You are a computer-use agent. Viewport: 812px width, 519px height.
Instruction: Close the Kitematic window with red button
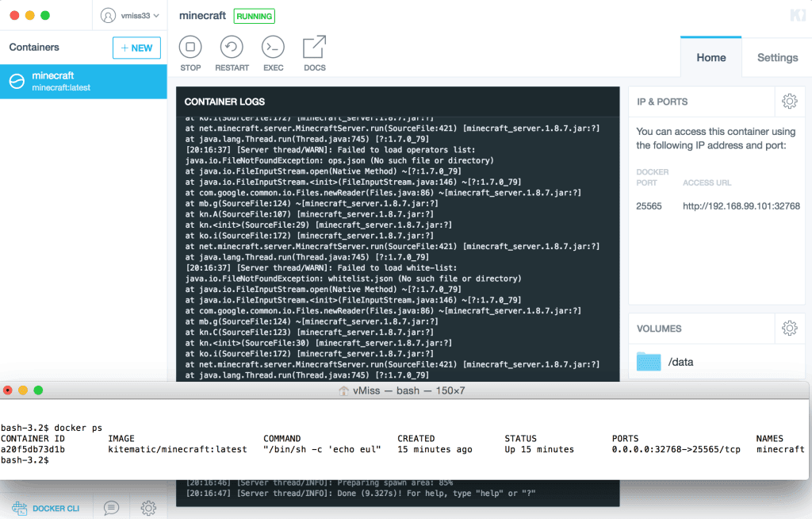pyautogui.click(x=14, y=16)
